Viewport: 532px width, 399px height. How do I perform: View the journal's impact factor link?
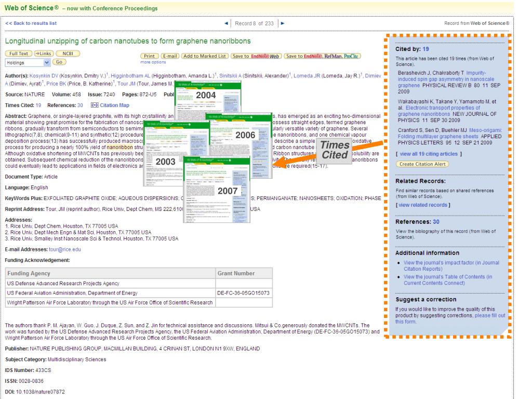coord(451,265)
